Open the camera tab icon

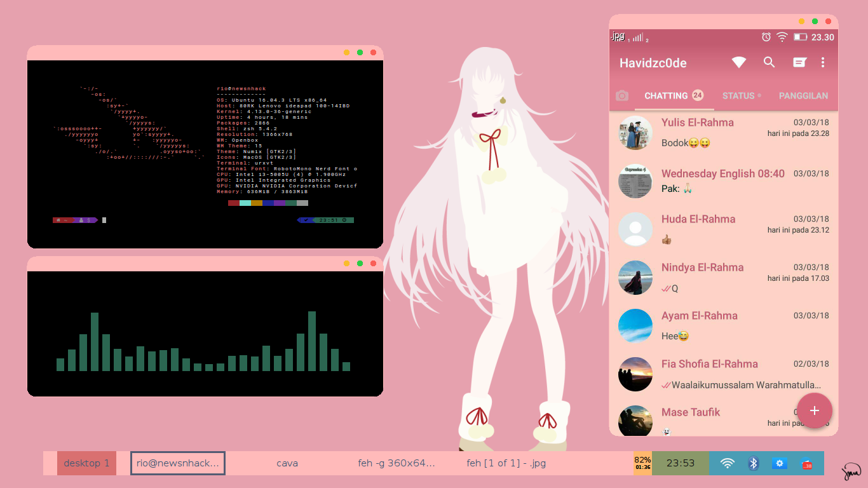tap(622, 95)
